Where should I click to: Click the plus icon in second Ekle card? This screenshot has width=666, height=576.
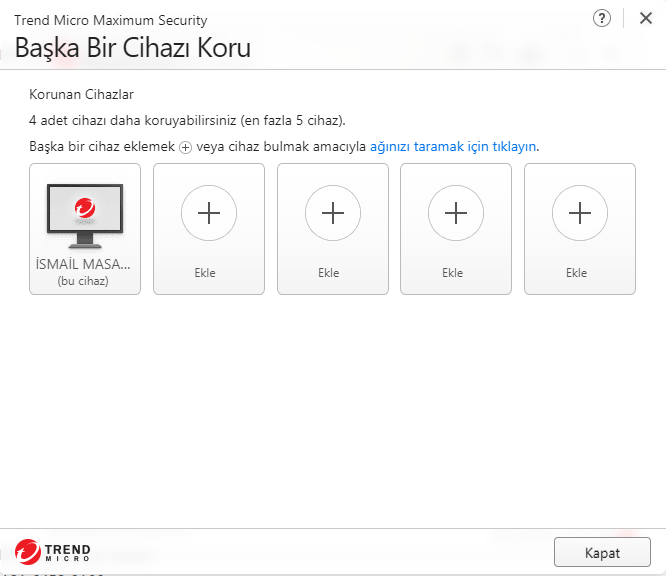coord(333,213)
